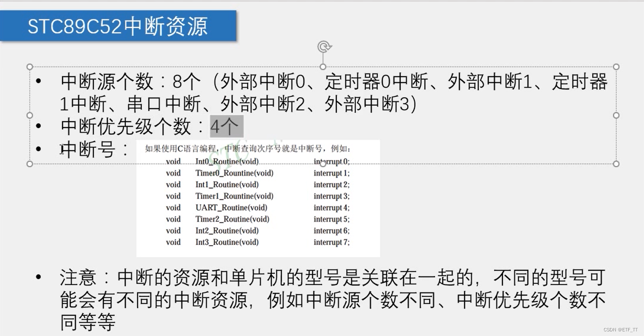Click the Int2_Routine(void) code line

227,231
